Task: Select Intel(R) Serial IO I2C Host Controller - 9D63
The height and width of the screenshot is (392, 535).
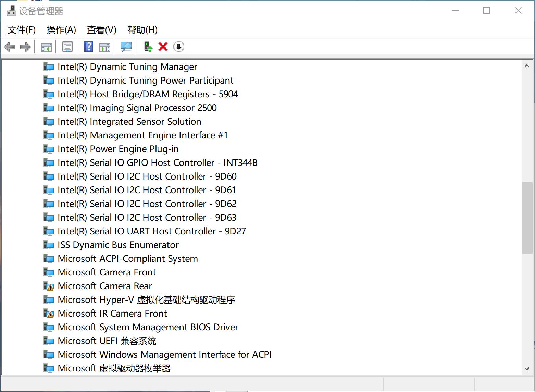Action: 147,217
